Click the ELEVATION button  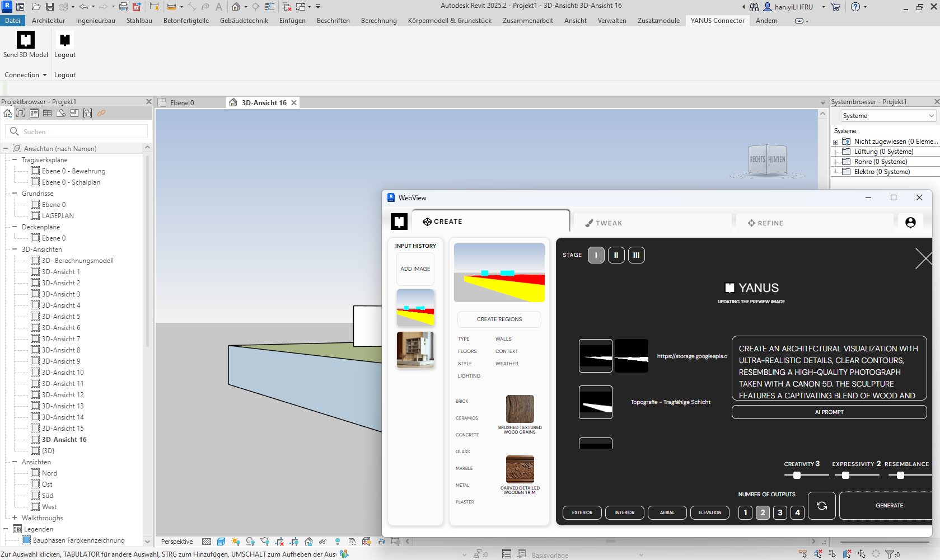pos(710,512)
